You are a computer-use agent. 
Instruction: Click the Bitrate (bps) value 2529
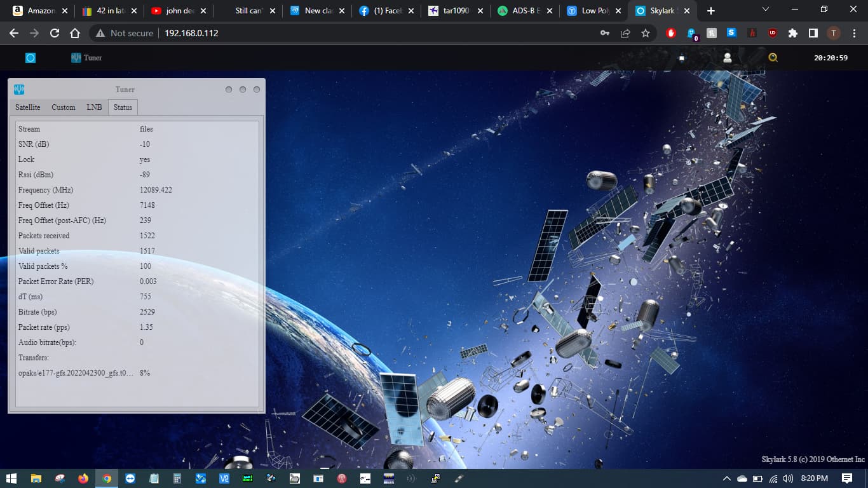[x=147, y=312]
